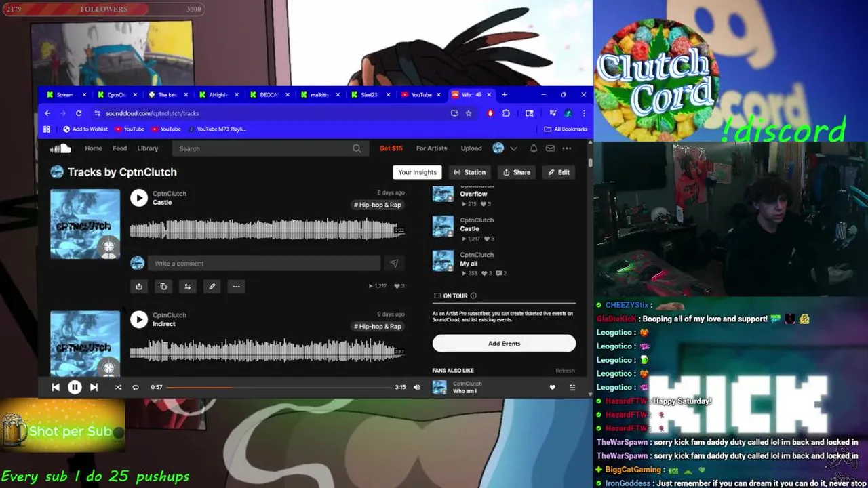Open Library in SoundCloud navigation
868x488 pixels.
(x=148, y=148)
